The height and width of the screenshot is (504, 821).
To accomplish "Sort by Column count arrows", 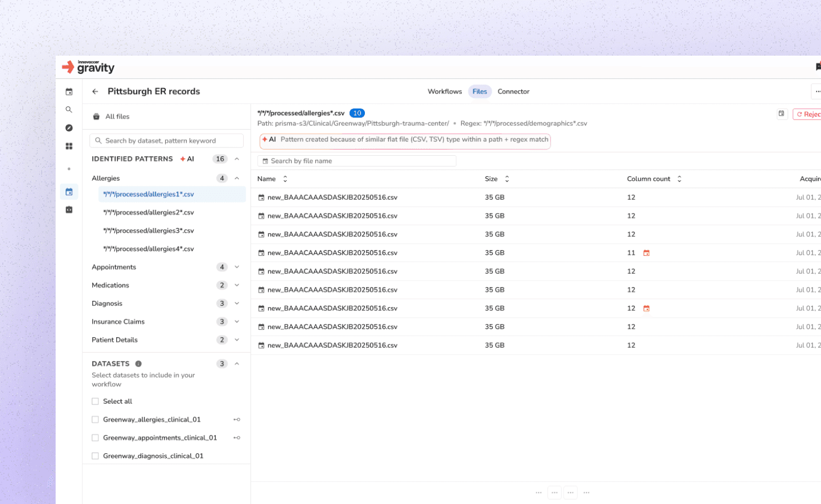I will [x=679, y=179].
